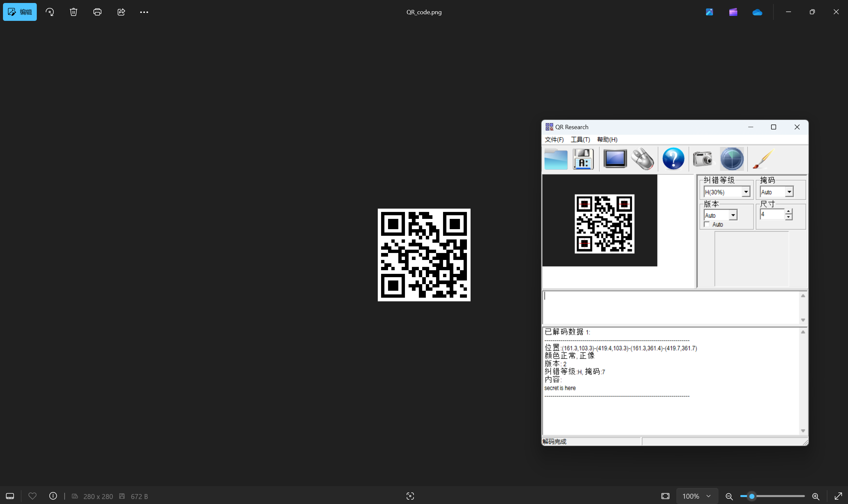Image resolution: width=848 pixels, height=504 pixels.
Task: Click the 位置 coordinates line
Action: tap(621, 348)
